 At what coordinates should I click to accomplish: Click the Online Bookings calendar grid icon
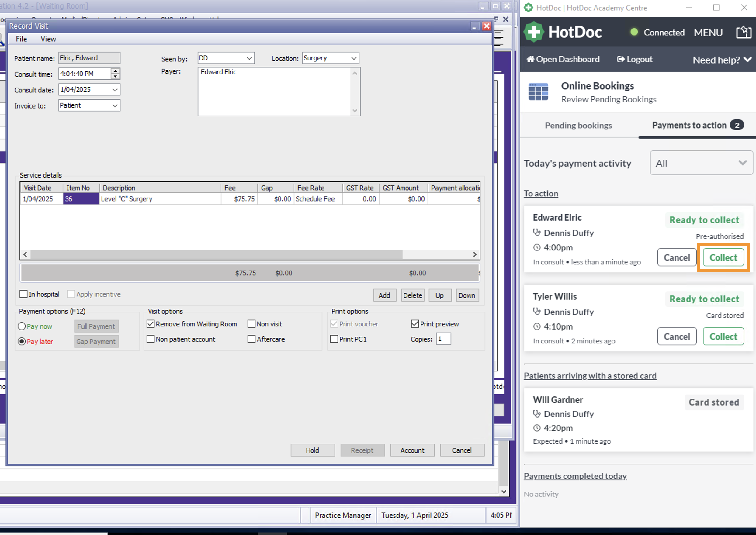tap(538, 91)
